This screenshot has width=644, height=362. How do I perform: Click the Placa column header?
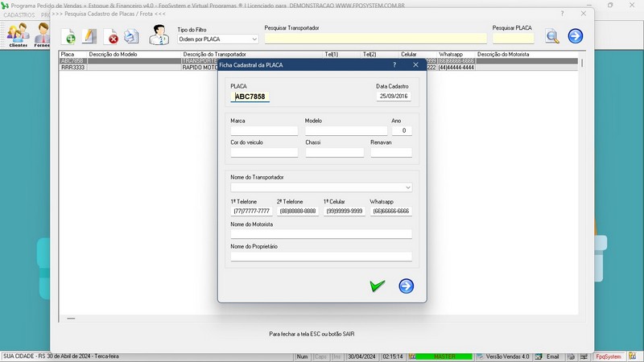(73, 54)
